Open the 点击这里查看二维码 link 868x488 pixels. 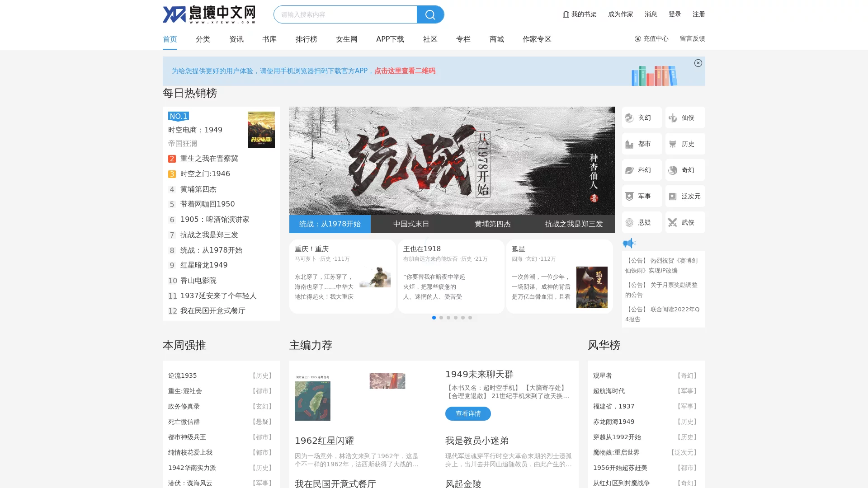[x=405, y=71]
